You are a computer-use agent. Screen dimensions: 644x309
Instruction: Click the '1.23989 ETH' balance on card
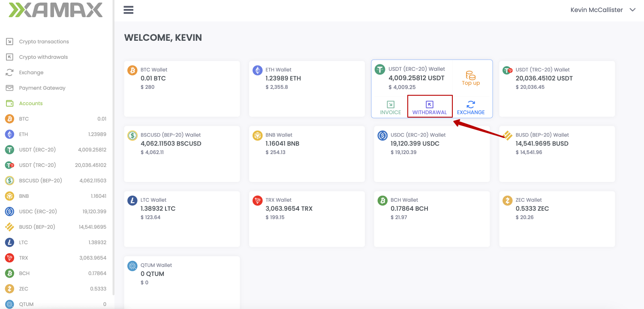point(283,79)
